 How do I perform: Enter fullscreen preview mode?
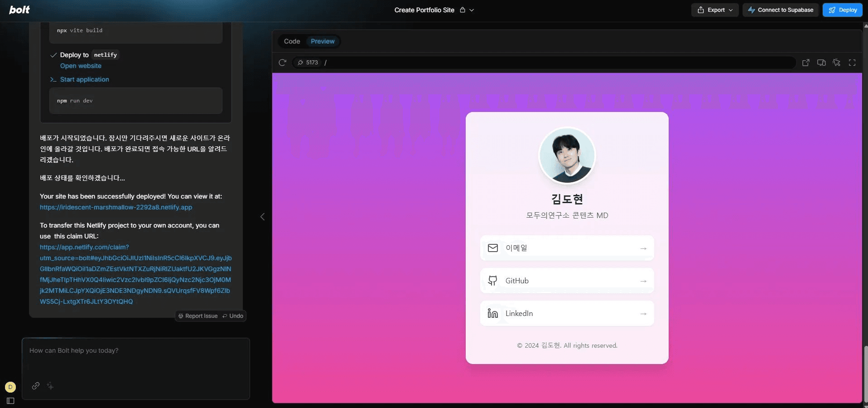point(852,63)
